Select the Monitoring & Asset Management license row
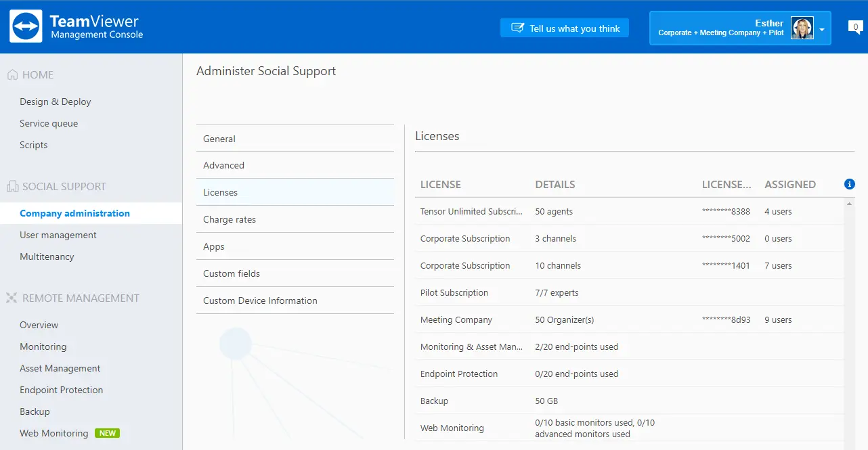Image resolution: width=868 pixels, height=450 pixels. [x=630, y=346]
